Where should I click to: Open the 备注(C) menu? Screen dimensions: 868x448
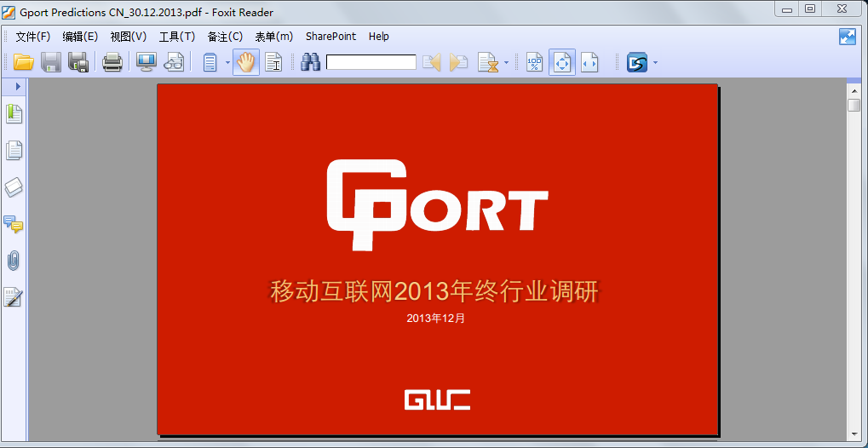click(x=225, y=37)
